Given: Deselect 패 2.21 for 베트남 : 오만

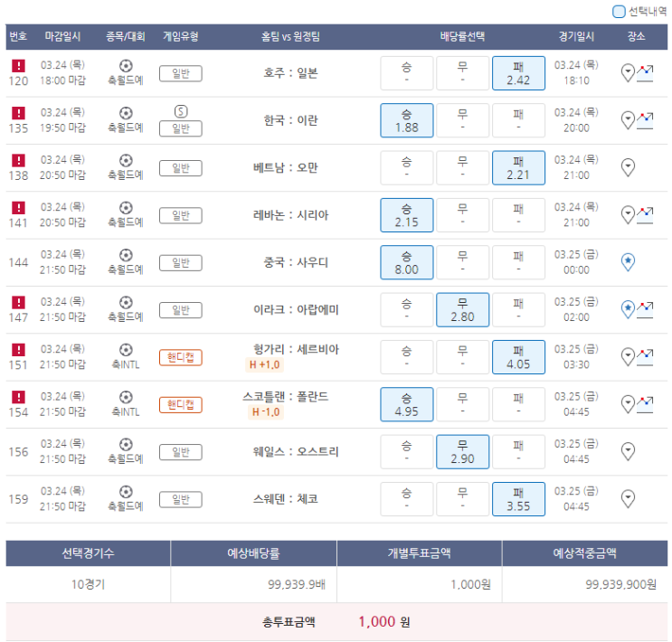Looking at the screenshot, I should point(518,168).
